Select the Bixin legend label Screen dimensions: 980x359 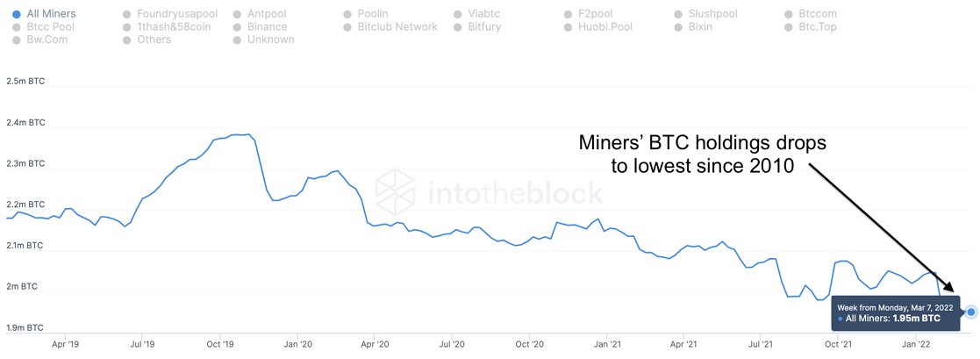[700, 27]
